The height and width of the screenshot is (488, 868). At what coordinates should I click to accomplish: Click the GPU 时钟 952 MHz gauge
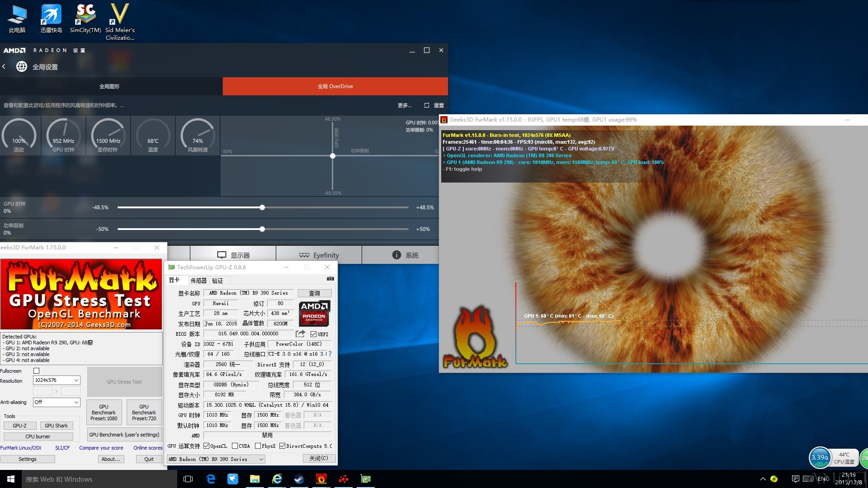click(x=63, y=136)
